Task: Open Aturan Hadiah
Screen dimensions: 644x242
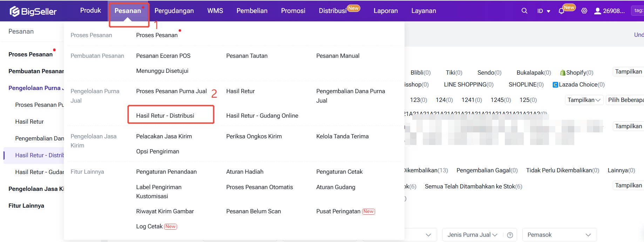Action: click(x=245, y=172)
